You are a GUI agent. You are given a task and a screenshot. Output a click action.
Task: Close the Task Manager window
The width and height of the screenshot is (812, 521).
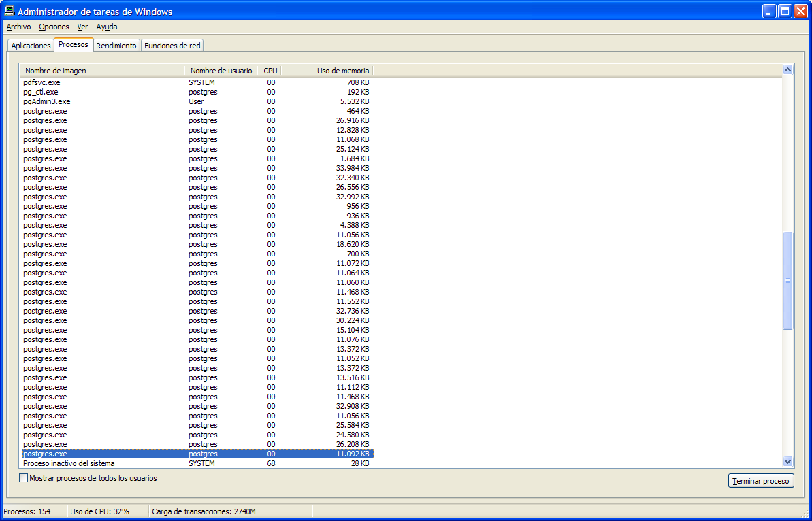click(800, 12)
